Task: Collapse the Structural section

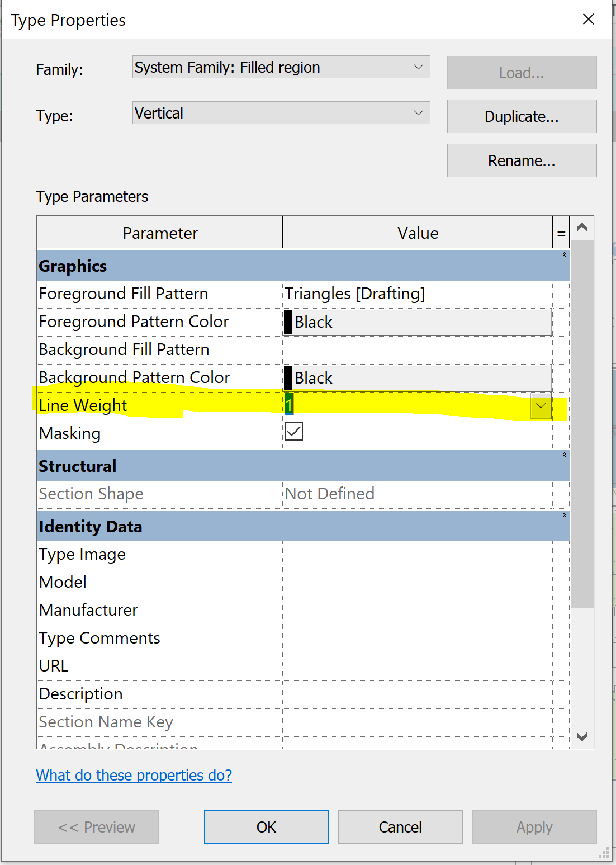Action: 563,455
